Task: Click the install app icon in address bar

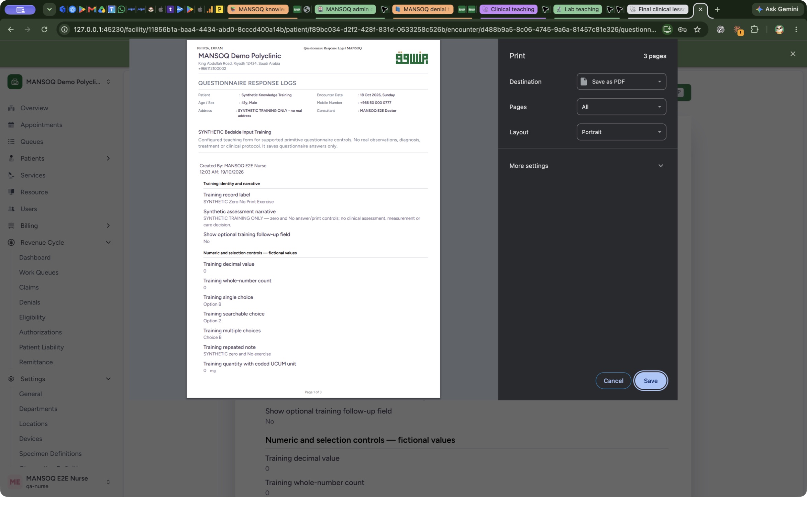Action: (667, 30)
